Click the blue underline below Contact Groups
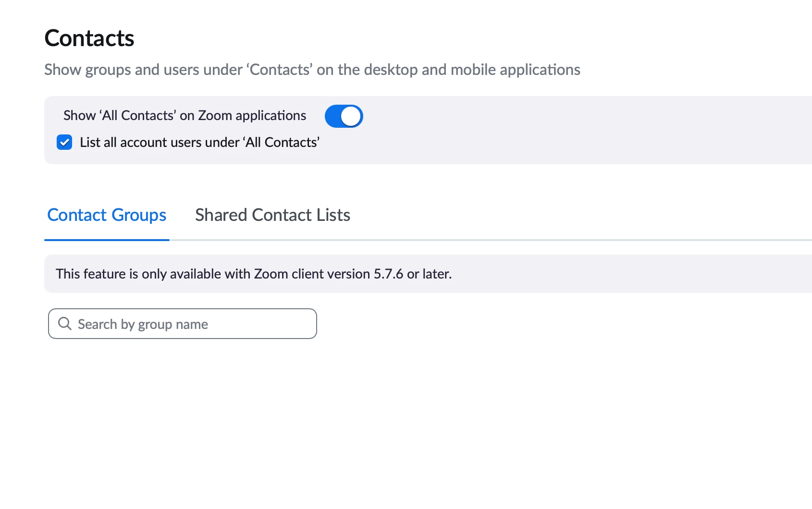This screenshot has width=812, height=509. point(107,240)
